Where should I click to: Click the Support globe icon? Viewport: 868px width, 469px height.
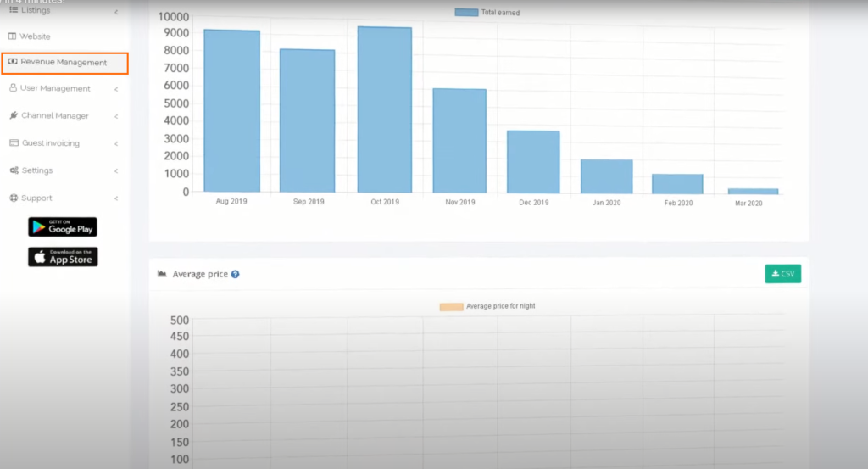pos(14,198)
